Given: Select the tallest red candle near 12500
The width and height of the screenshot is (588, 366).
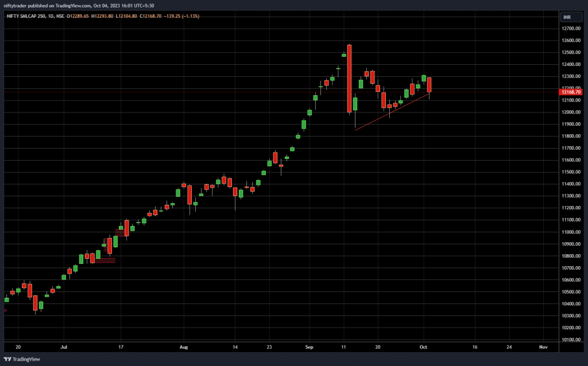Looking at the screenshot, I should [350, 79].
